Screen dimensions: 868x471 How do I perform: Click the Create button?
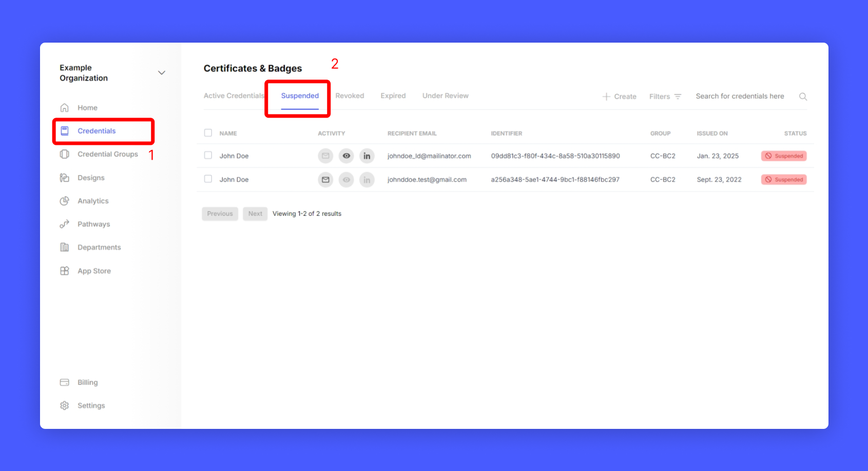point(619,97)
